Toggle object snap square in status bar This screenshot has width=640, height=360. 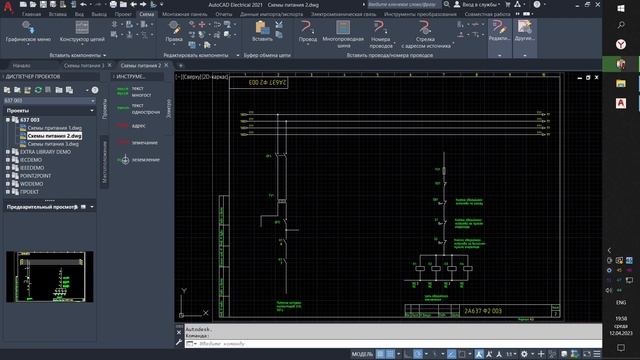pyautogui.click(x=462, y=354)
